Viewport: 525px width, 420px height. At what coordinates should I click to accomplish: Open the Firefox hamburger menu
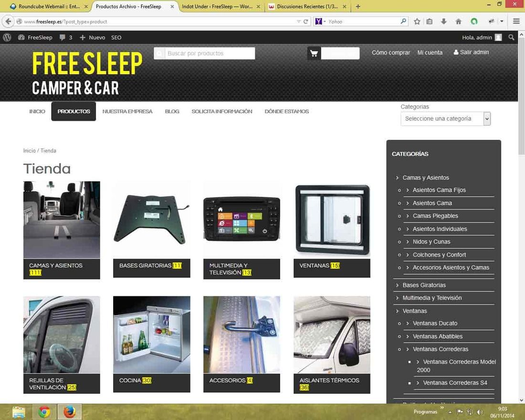pyautogui.click(x=516, y=21)
